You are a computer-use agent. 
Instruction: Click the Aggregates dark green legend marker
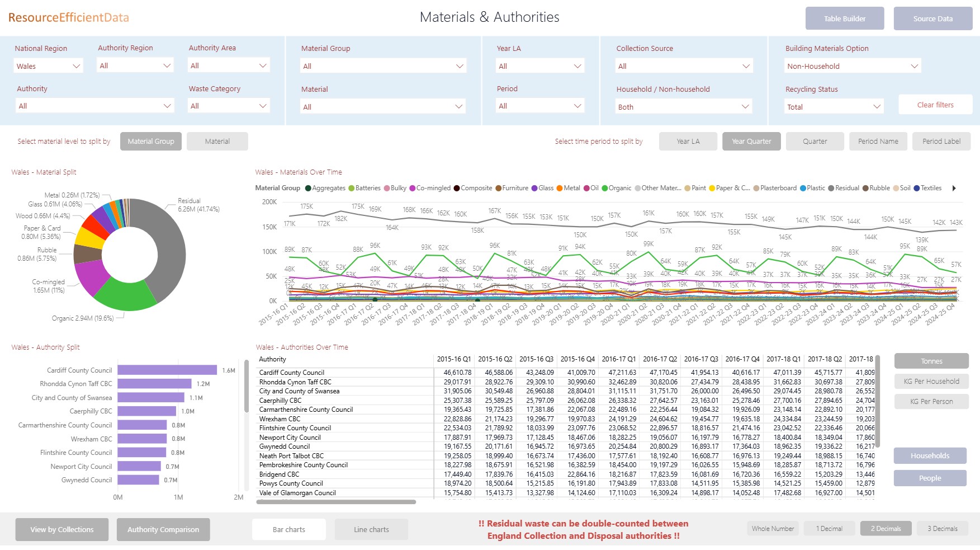pos(308,189)
